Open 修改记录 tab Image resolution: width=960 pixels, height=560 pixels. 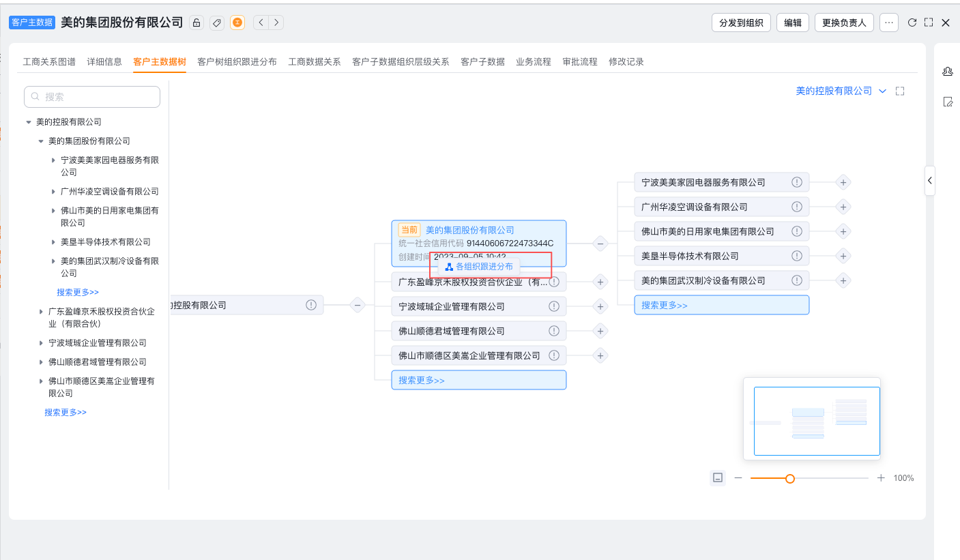tap(626, 61)
